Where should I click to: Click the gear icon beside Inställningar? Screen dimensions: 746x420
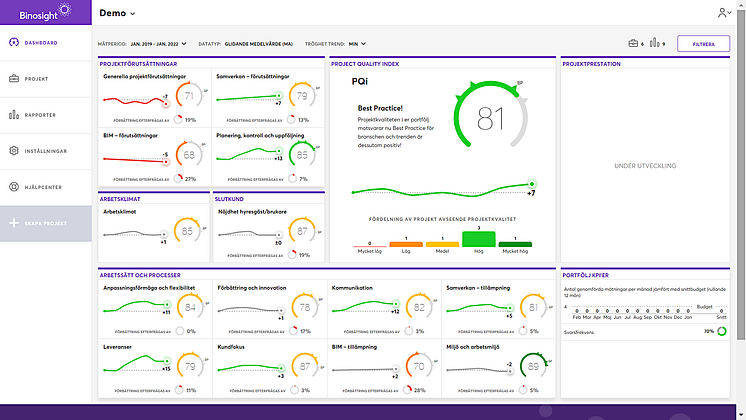pyautogui.click(x=14, y=151)
